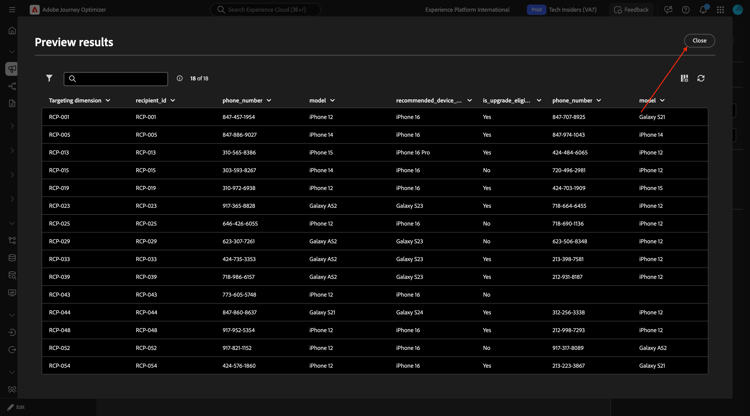Open the notifications bell icon
Viewport: 750px width, 416px height.
pos(703,10)
